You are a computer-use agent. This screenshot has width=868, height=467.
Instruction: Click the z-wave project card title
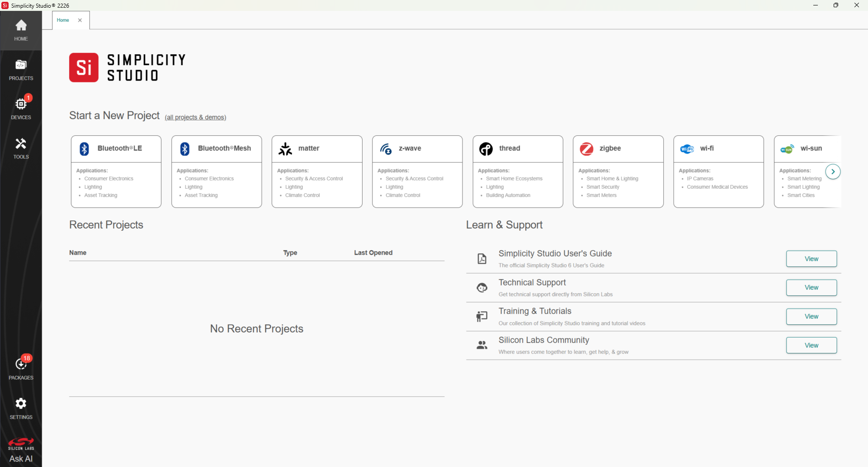pos(410,148)
